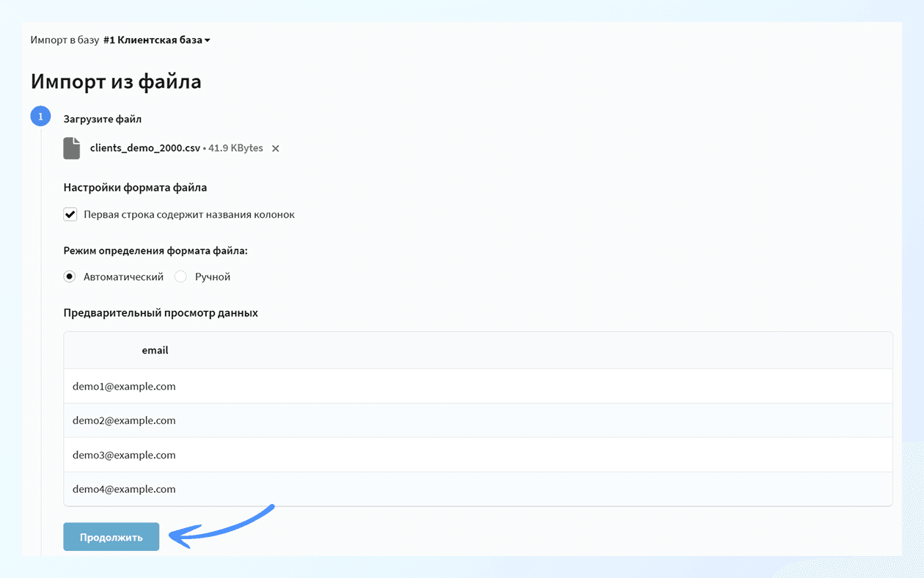Remove the uploaded clients_demo_2000.csv file
Screen dimensions: 924x578
[x=276, y=149]
